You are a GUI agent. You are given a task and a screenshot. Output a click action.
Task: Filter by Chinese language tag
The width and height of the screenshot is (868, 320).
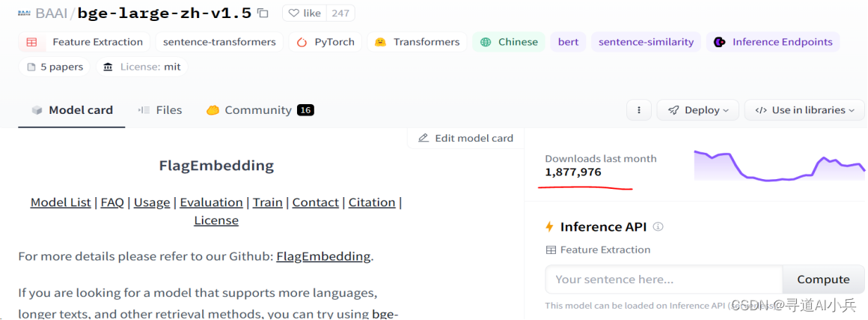point(509,42)
